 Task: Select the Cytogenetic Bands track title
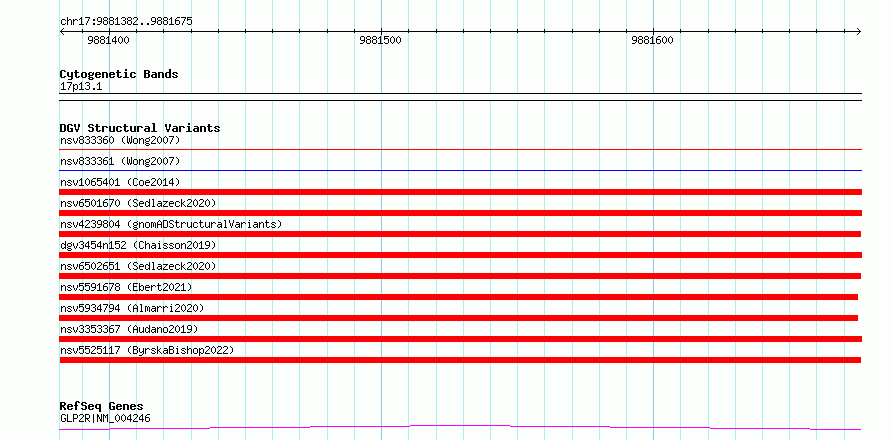click(119, 74)
